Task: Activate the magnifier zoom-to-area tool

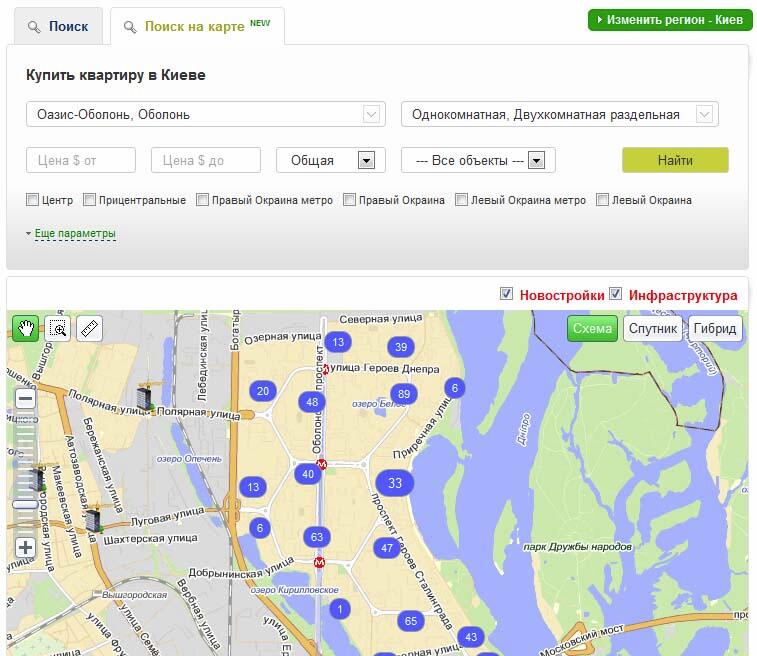Action: [58, 328]
